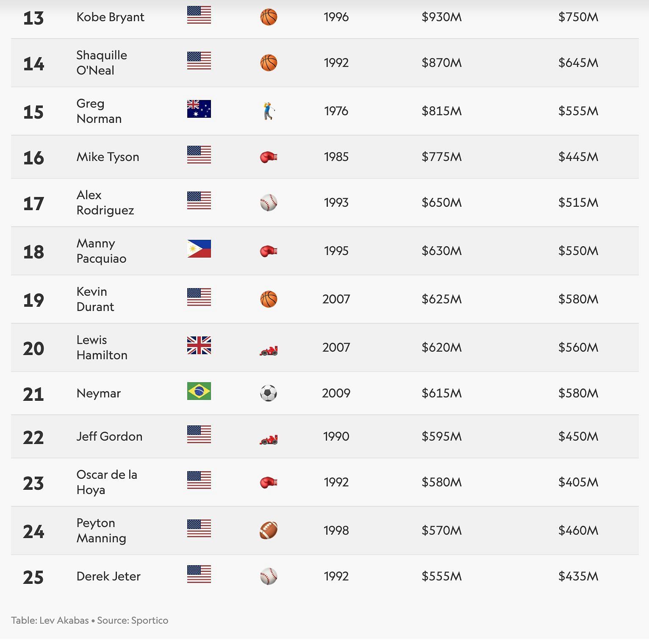Click the soccer ball icon beside Neymar
This screenshot has width=649, height=644.
269,393
